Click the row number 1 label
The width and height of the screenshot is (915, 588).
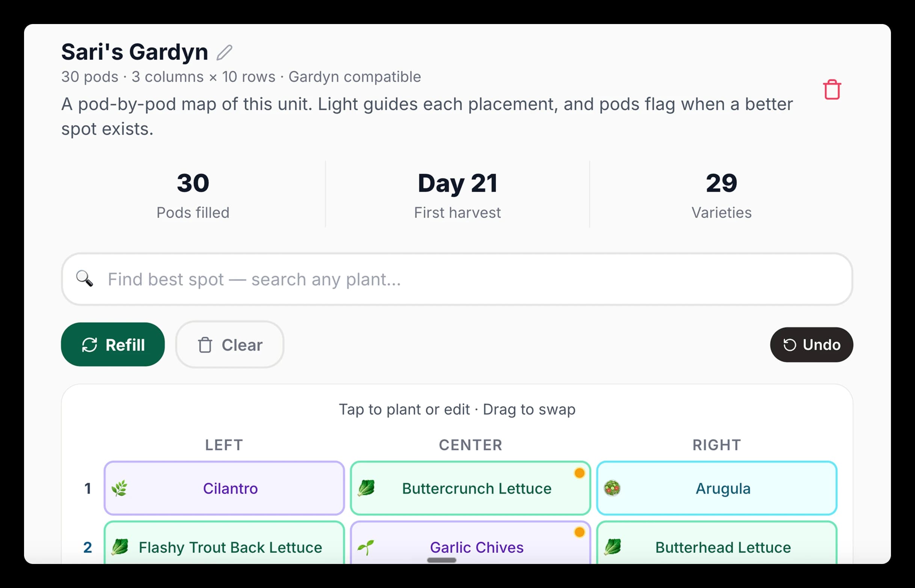[88, 489]
